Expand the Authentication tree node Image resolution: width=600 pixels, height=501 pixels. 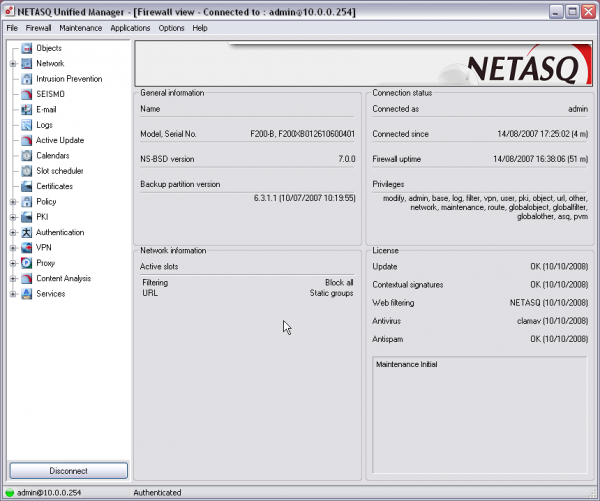[x=13, y=232]
